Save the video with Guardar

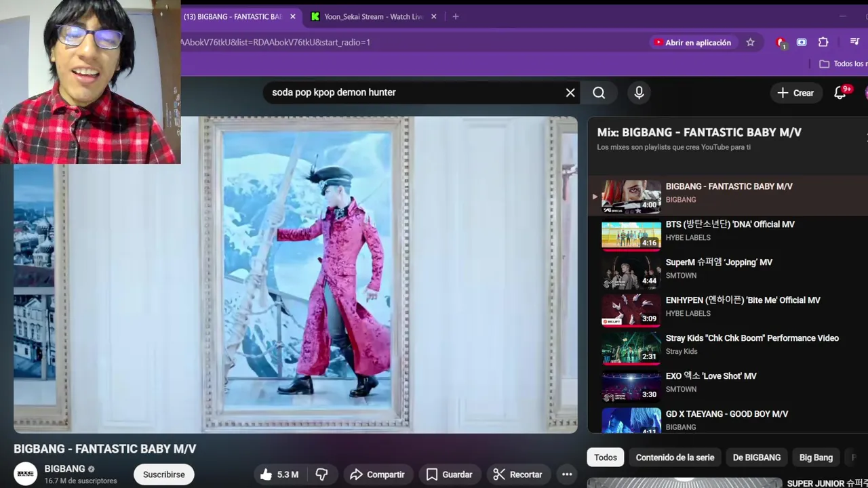pos(449,474)
